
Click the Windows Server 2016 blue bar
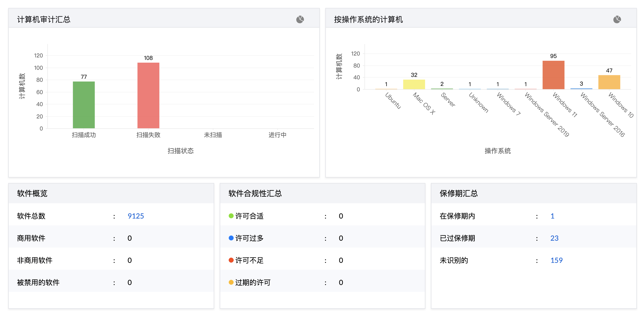coord(581,89)
